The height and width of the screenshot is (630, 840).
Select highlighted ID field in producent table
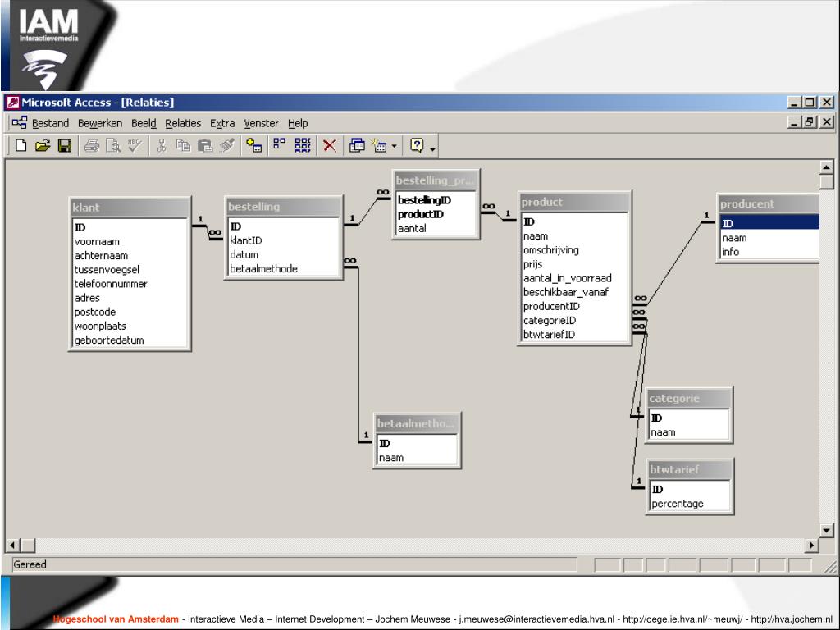(769, 223)
